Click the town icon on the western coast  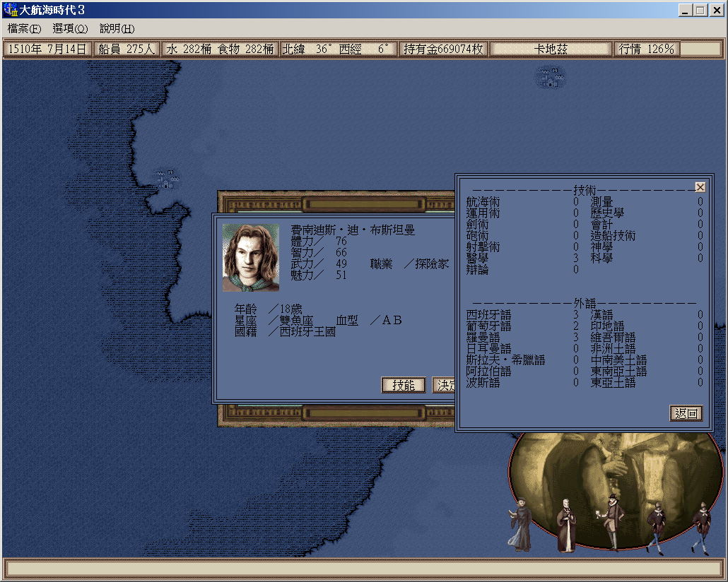tap(167, 179)
